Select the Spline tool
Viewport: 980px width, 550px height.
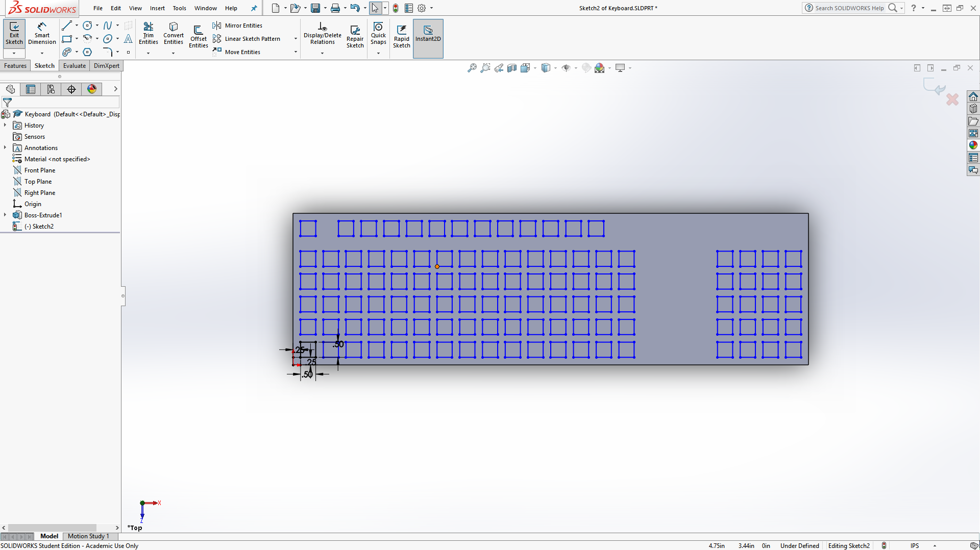108,26
